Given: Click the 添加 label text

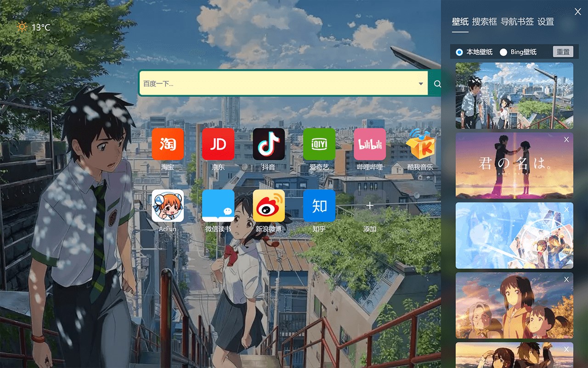Looking at the screenshot, I should pyautogui.click(x=370, y=229).
